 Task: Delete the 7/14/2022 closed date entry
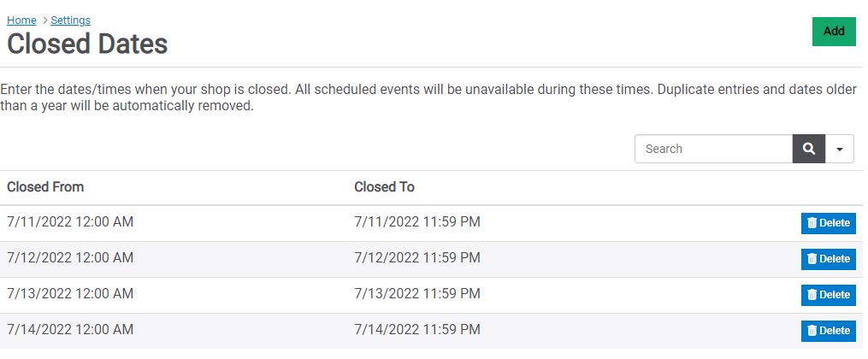828,331
